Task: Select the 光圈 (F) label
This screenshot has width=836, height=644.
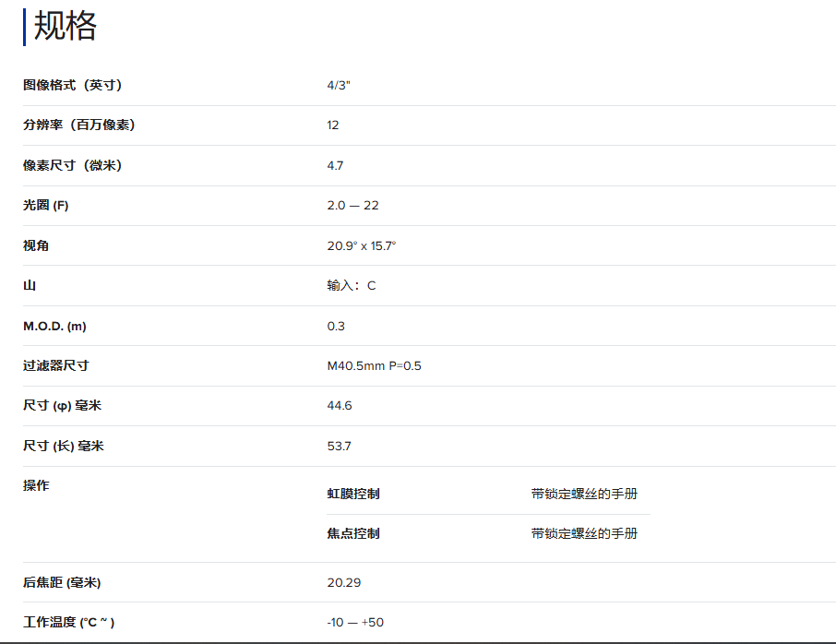Action: (x=45, y=206)
